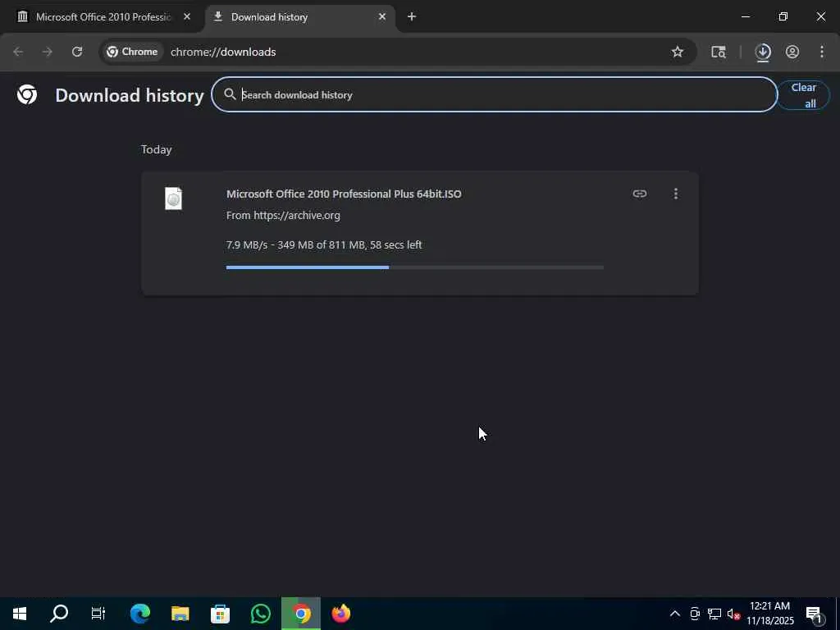Image resolution: width=840 pixels, height=630 pixels.
Task: Show hidden system tray icons
Action: click(x=675, y=614)
